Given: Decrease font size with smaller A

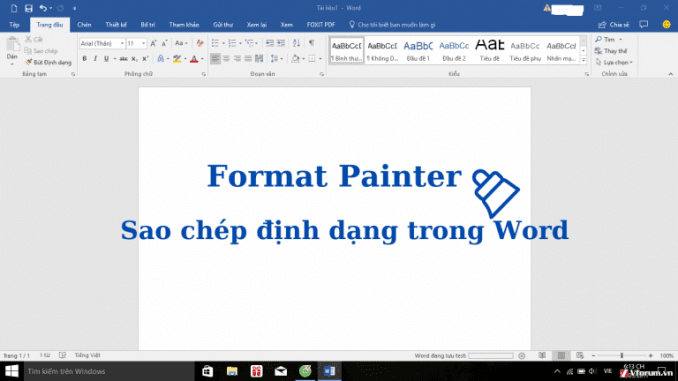Looking at the screenshot, I should [x=164, y=43].
